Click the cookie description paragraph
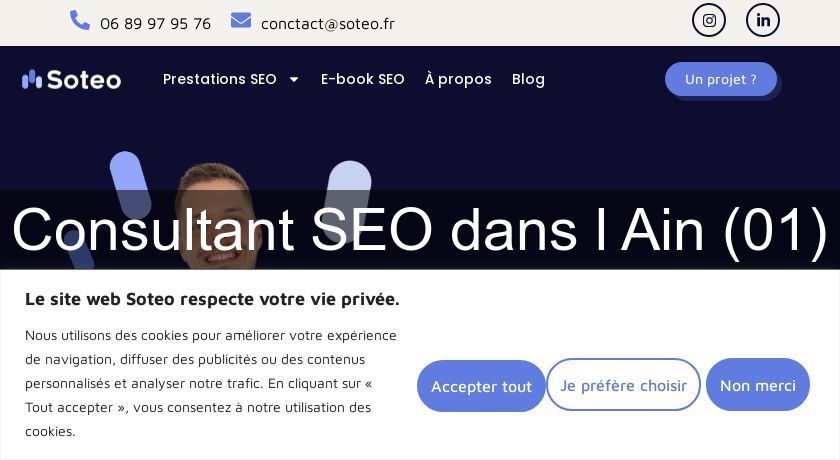Viewport: 840px width, 460px height. (211, 383)
